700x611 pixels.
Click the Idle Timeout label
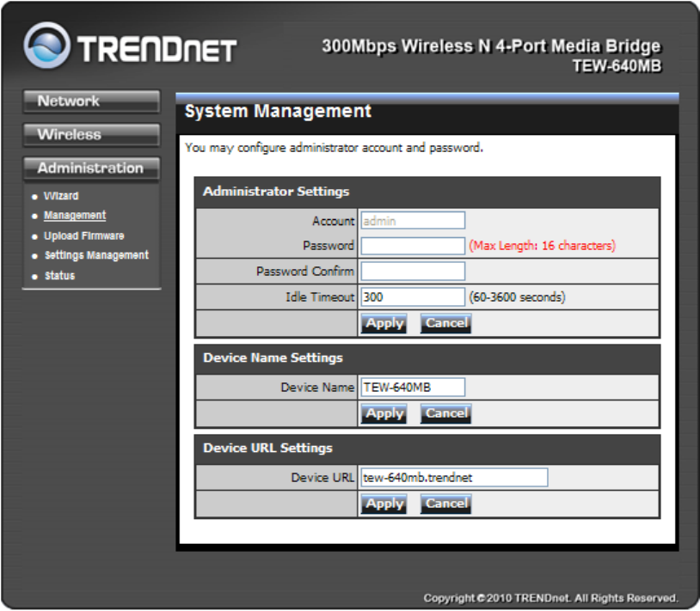(320, 297)
